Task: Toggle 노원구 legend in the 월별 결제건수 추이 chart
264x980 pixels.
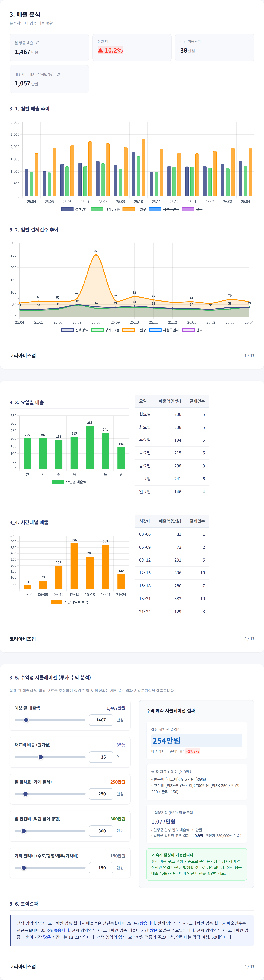Action: coord(134,330)
